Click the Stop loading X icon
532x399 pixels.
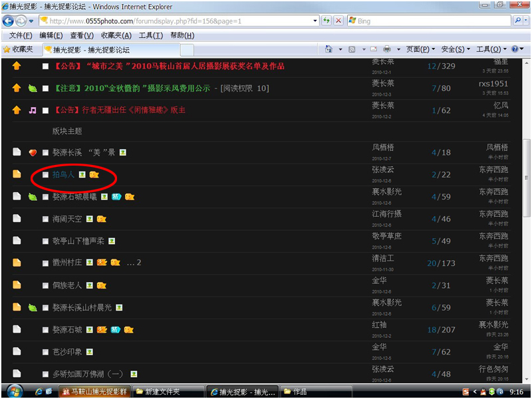click(x=338, y=21)
